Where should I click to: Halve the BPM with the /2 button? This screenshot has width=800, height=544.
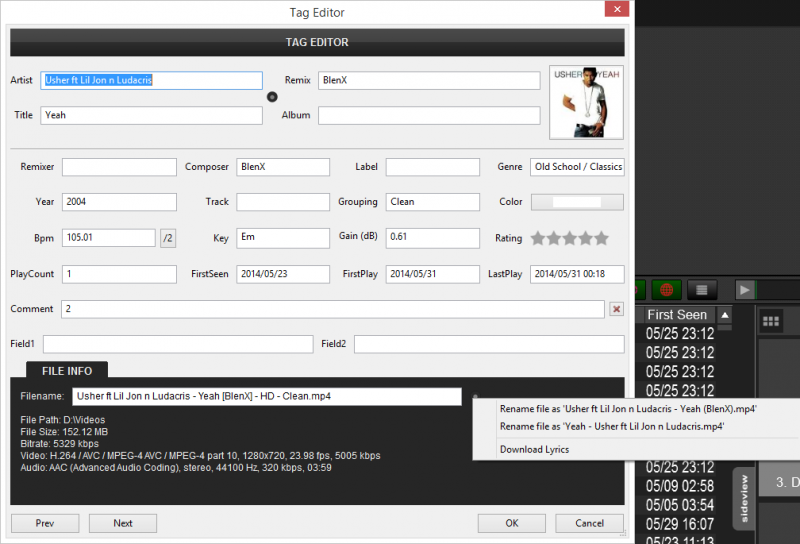click(x=168, y=238)
